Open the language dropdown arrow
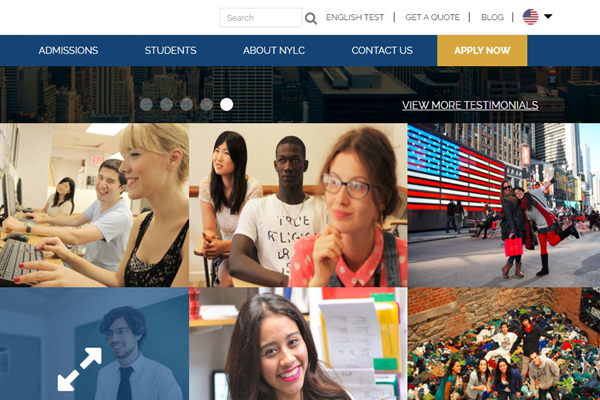600x400 pixels. coord(548,16)
